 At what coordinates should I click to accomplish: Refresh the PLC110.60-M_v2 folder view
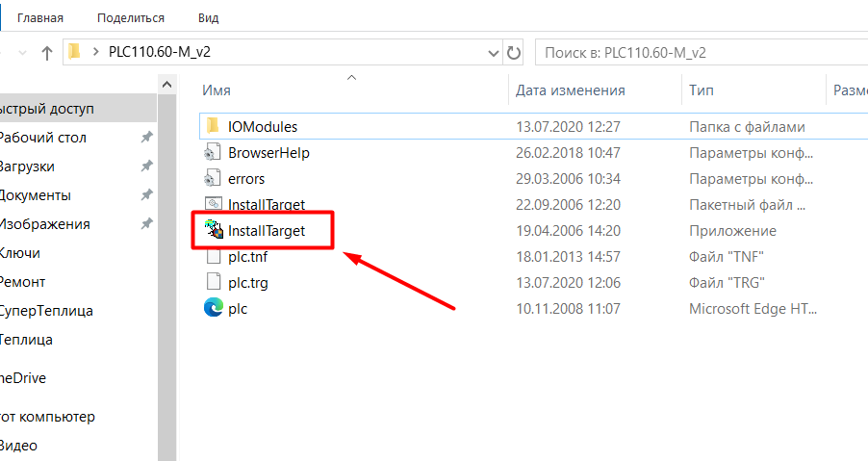(514, 53)
